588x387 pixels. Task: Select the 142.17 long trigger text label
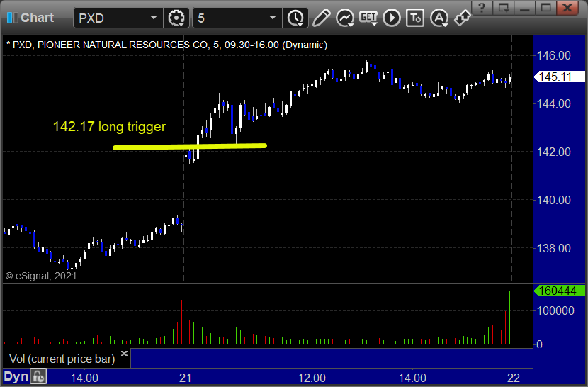coord(109,126)
